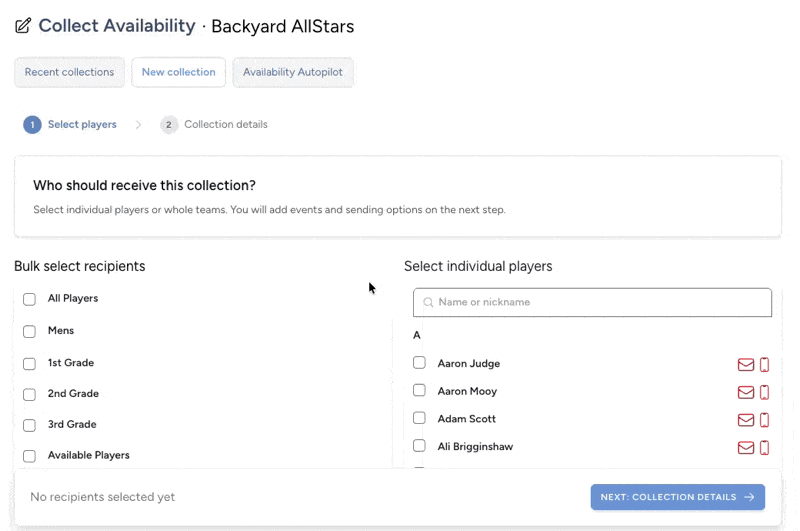Click the email icon for Aaron Judge
The image size is (800, 531).
pos(745,364)
